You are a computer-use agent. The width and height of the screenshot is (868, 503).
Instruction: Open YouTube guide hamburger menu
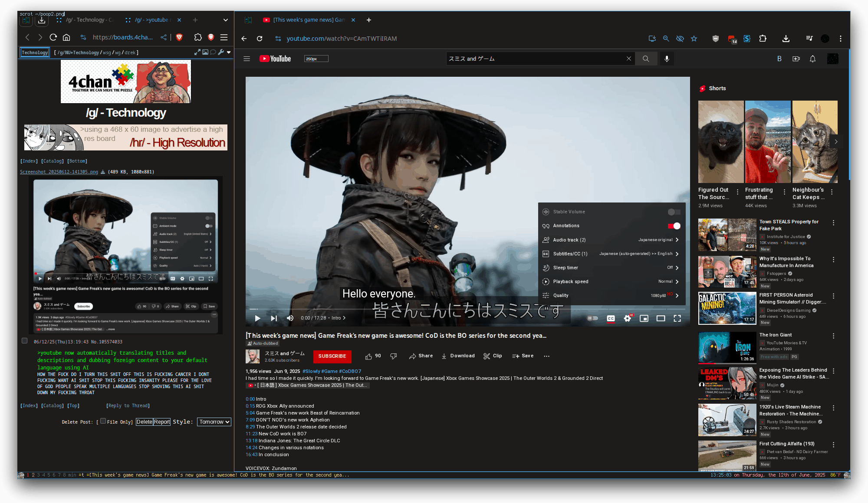point(247,59)
